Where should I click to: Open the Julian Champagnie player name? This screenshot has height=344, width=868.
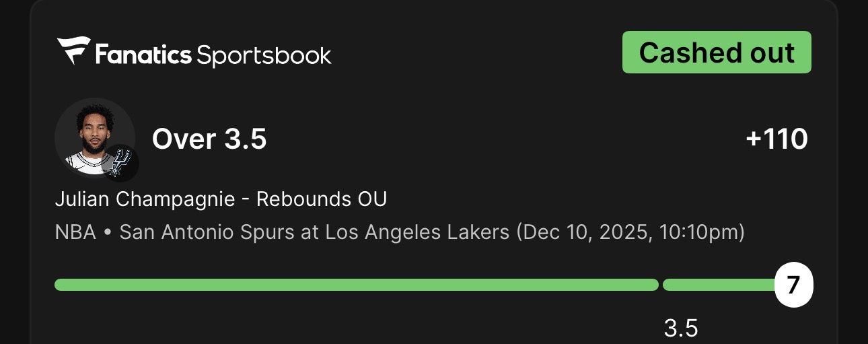pyautogui.click(x=145, y=200)
